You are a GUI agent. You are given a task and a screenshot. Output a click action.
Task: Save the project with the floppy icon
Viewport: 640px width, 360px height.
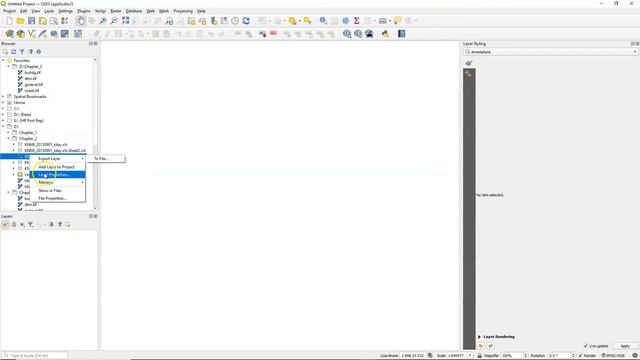pyautogui.click(x=31, y=21)
